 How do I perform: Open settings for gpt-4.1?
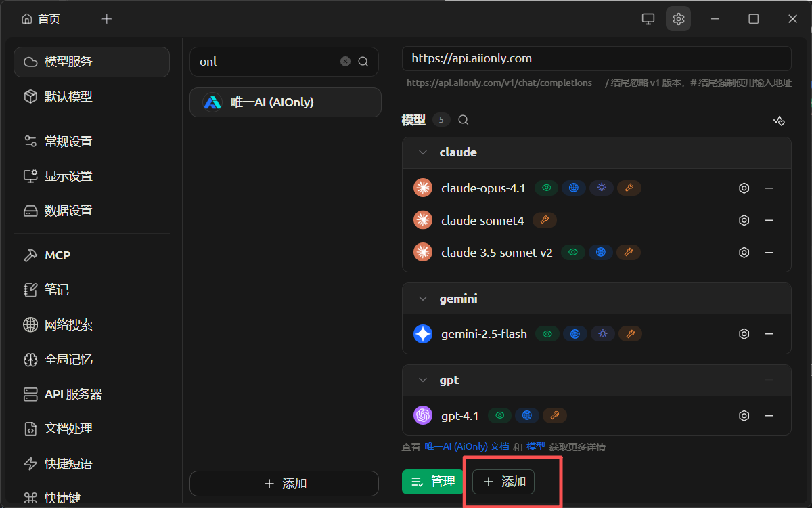tap(744, 416)
